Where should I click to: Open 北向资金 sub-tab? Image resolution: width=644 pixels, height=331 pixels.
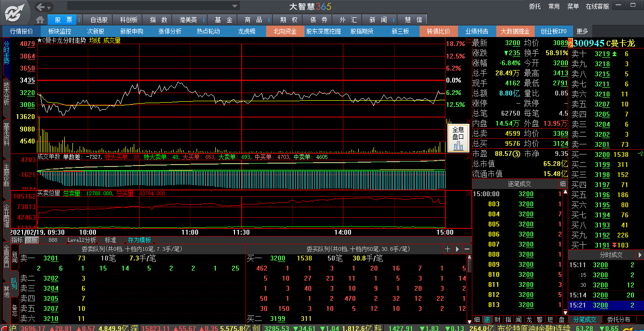[285, 31]
